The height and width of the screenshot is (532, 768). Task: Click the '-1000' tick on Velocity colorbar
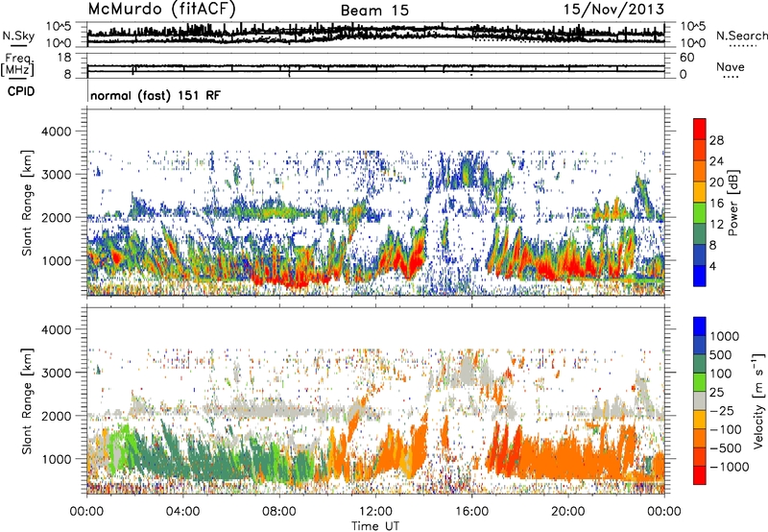(x=729, y=467)
